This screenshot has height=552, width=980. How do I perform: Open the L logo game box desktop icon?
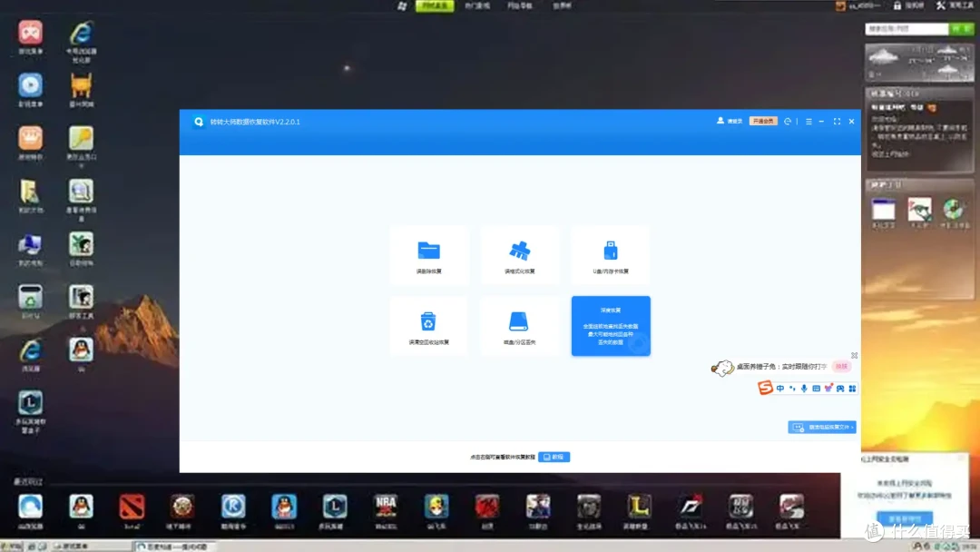tap(30, 402)
